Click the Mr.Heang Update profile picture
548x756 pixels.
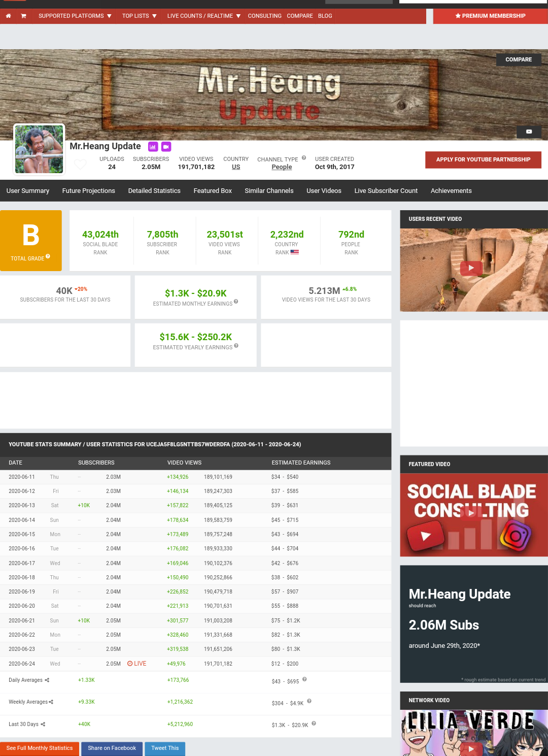coord(39,149)
